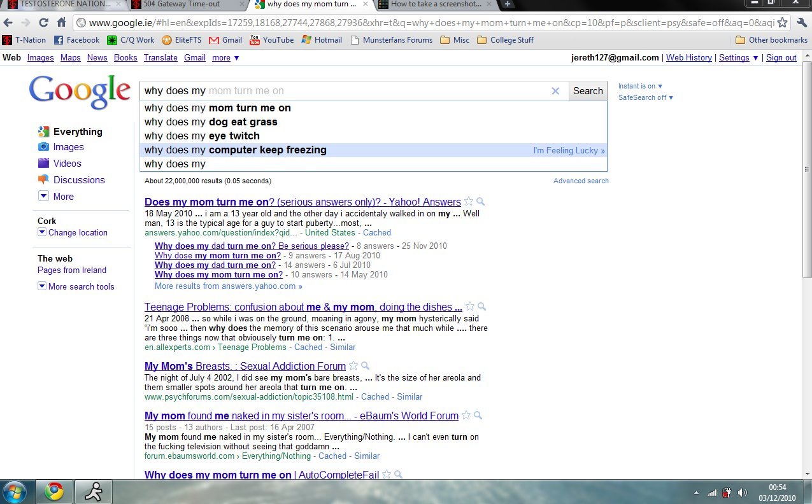Open the C/Q Work bookmark

coord(131,39)
